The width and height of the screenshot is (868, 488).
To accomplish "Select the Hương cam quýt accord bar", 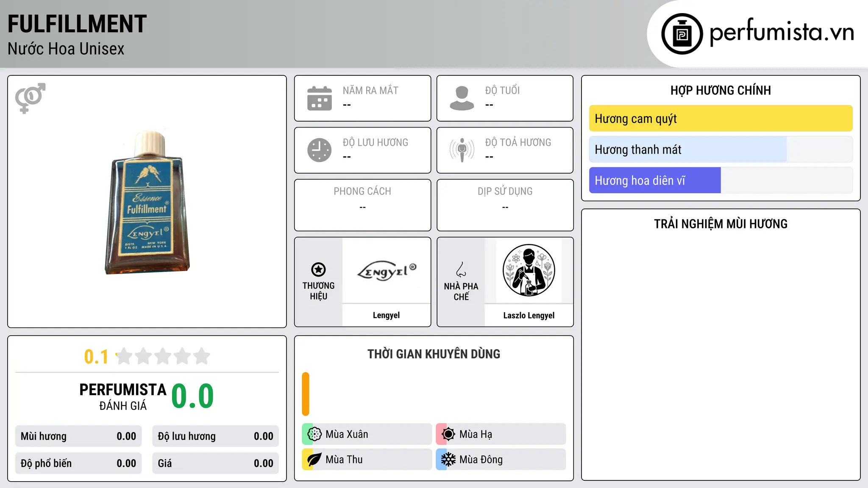I will (x=721, y=119).
